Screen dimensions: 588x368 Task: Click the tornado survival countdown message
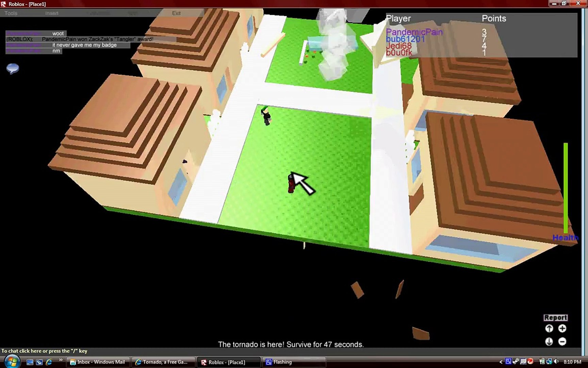[x=291, y=344]
